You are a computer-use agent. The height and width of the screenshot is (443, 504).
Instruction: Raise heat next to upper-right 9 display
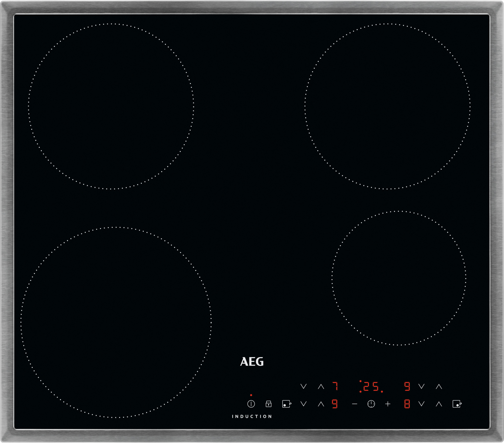point(439,386)
